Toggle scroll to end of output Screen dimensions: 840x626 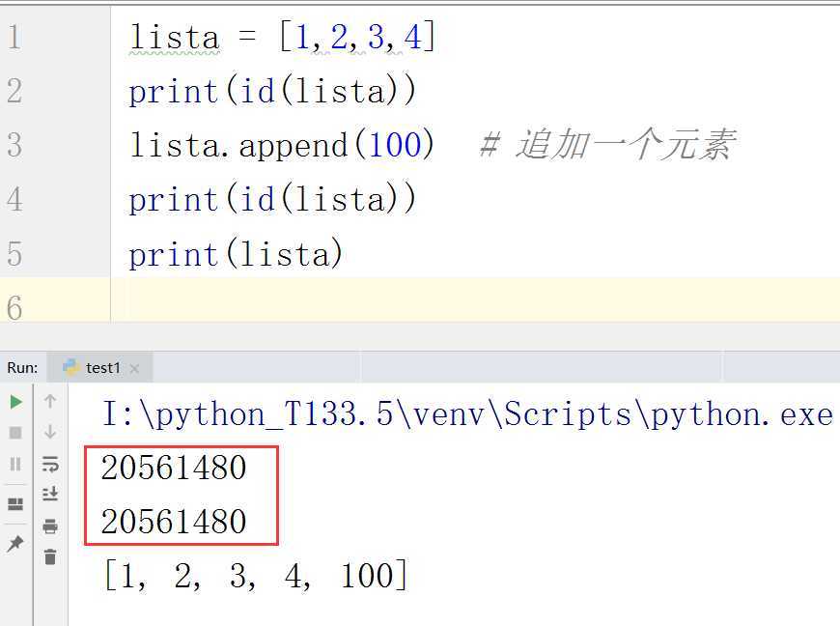coord(50,494)
